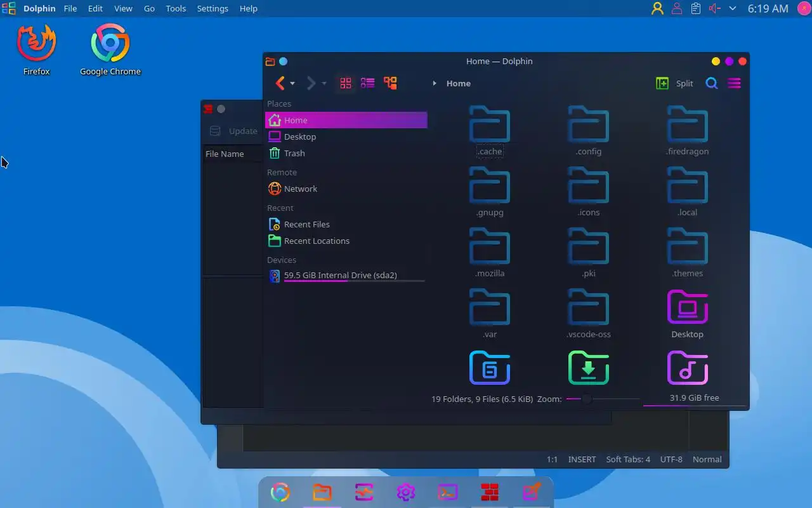Open Trash in the Places panel

pyautogui.click(x=346, y=153)
